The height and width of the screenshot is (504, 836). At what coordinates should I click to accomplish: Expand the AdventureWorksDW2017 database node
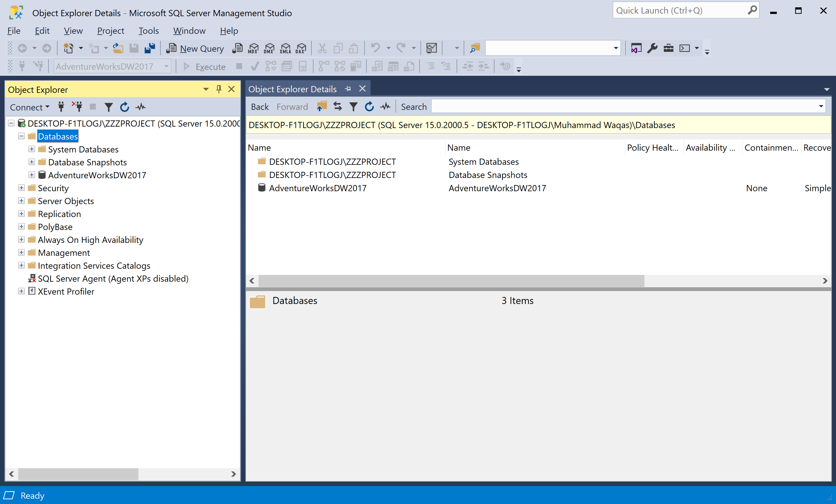[x=31, y=175]
